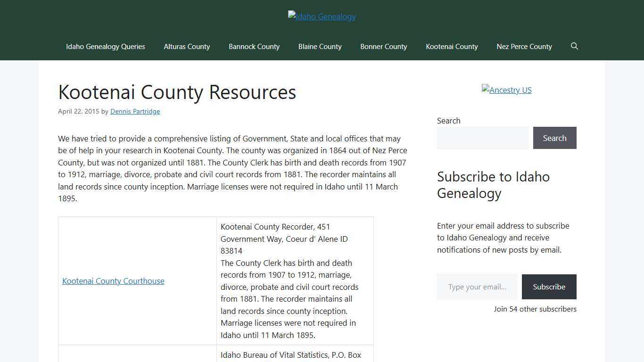
Task: Select Idaho Genealogy Queries in the menu
Action: pyautogui.click(x=105, y=46)
